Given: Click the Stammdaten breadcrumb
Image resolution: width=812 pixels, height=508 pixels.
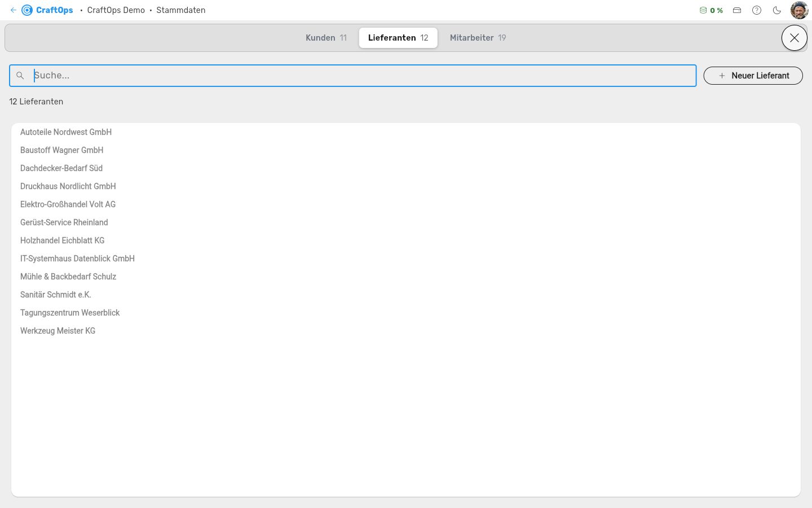Looking at the screenshot, I should coord(181,10).
